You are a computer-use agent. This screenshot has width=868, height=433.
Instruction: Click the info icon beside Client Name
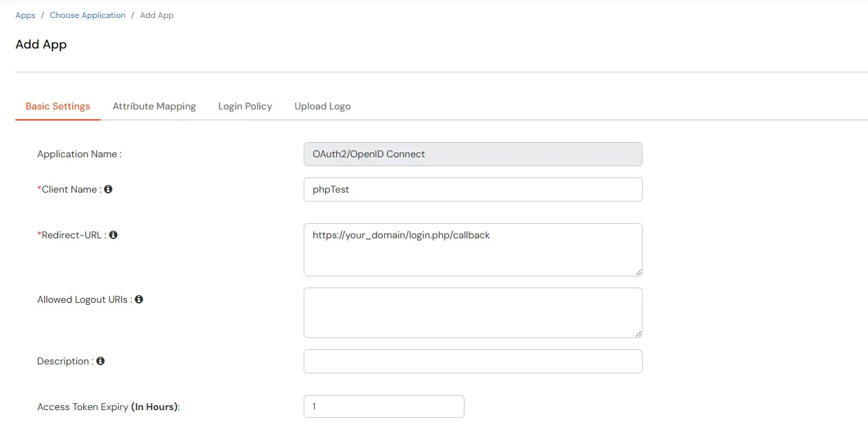point(108,188)
